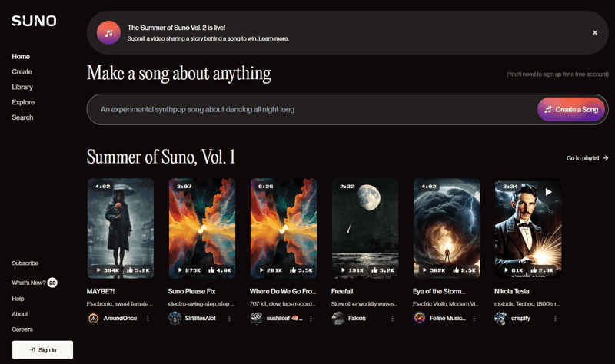Dismiss the Summer of Suno banner

594,33
